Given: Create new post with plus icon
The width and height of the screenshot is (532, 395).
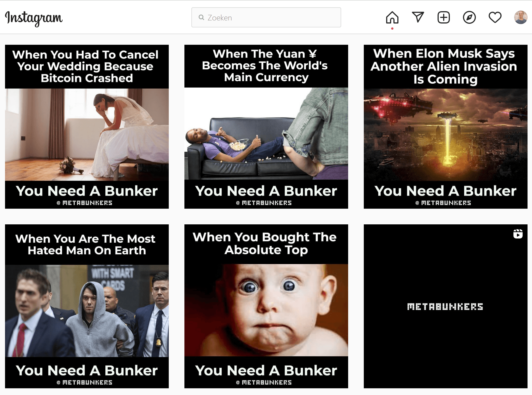Looking at the screenshot, I should (443, 17).
